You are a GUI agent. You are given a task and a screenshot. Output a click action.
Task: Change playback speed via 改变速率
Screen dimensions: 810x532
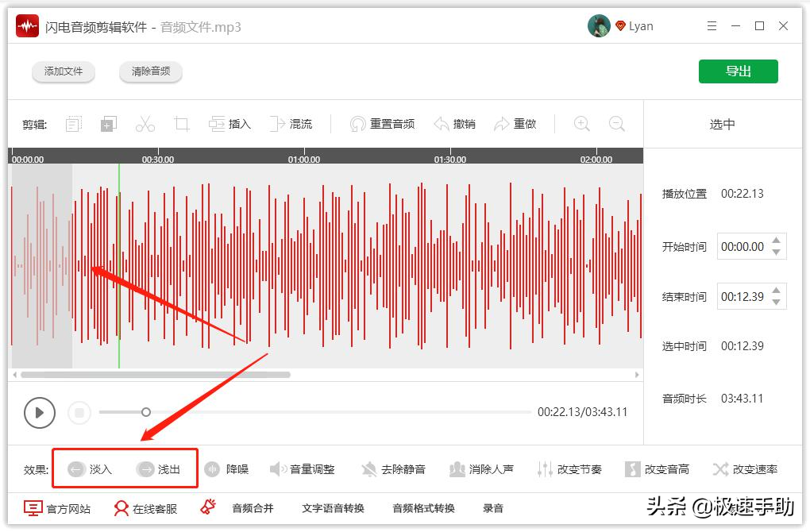pyautogui.click(x=746, y=468)
